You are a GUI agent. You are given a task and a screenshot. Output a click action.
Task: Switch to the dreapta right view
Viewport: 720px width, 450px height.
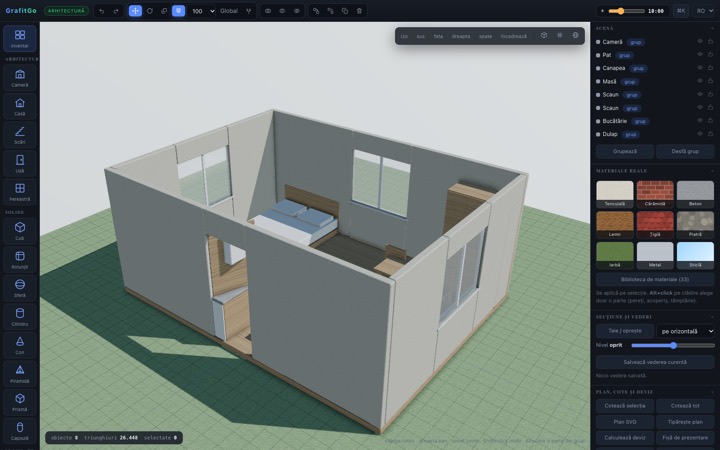pos(461,36)
